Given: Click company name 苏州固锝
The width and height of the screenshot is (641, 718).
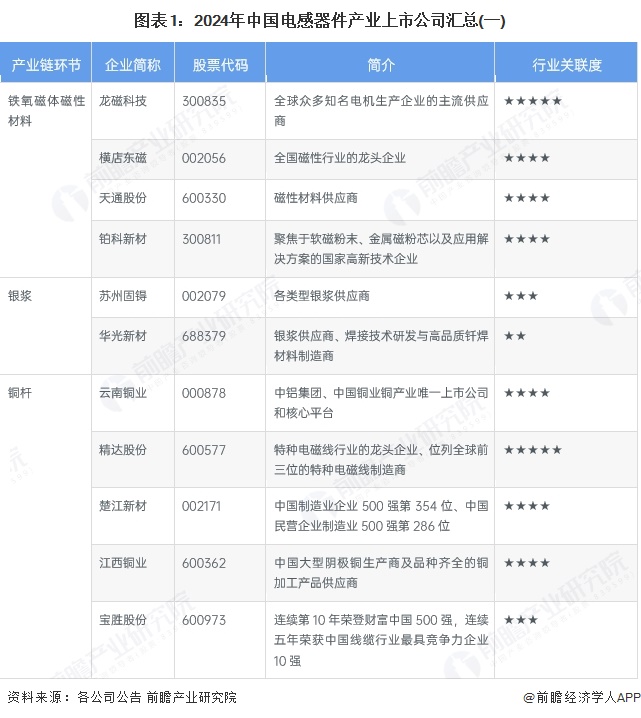Looking at the screenshot, I should point(123,296).
